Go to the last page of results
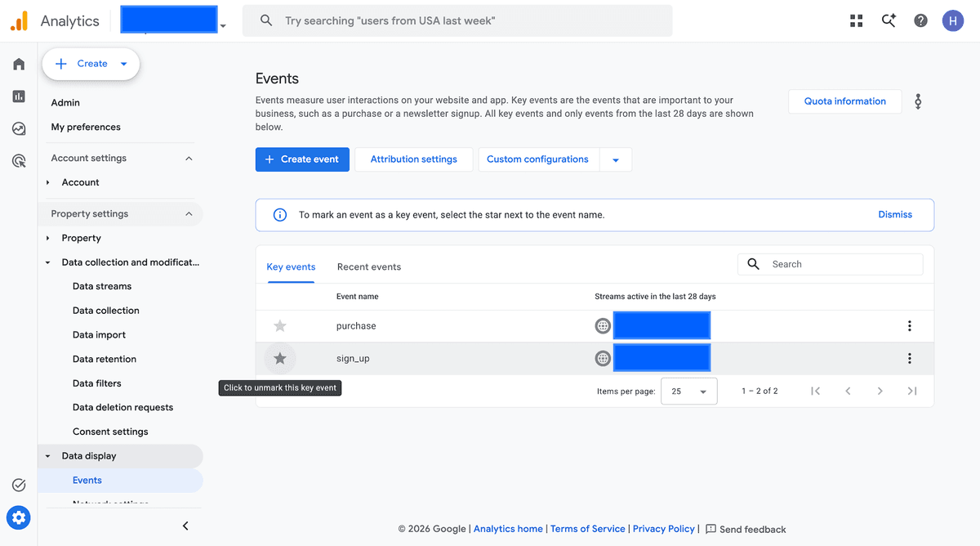 pyautogui.click(x=912, y=391)
